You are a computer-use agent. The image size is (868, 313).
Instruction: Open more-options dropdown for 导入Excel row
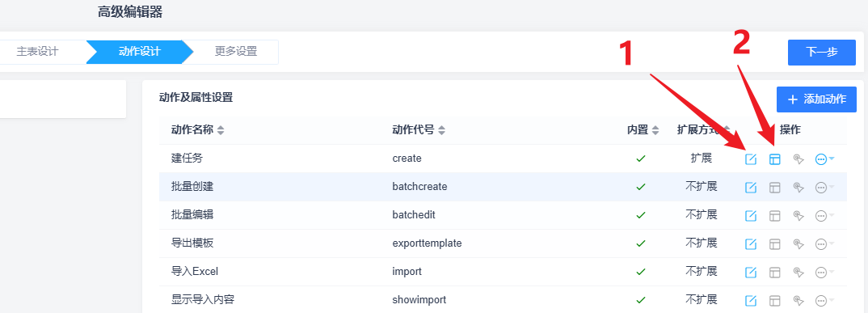(x=825, y=273)
